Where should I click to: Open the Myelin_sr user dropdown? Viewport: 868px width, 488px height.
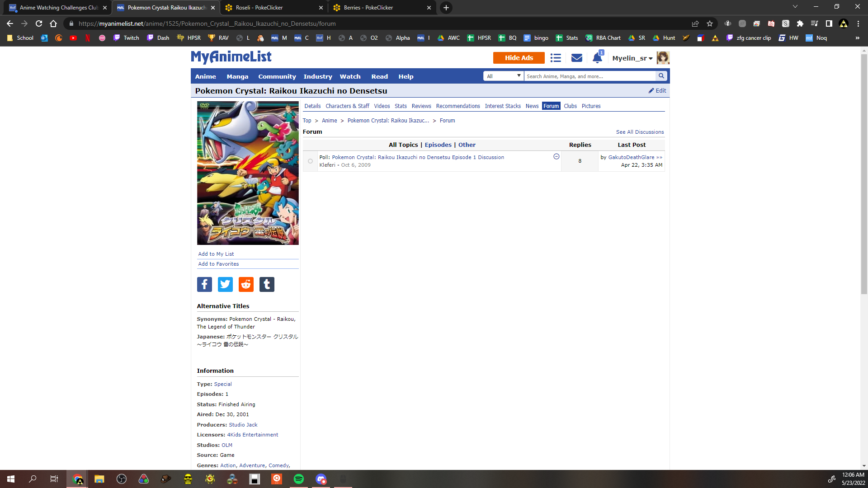632,58
